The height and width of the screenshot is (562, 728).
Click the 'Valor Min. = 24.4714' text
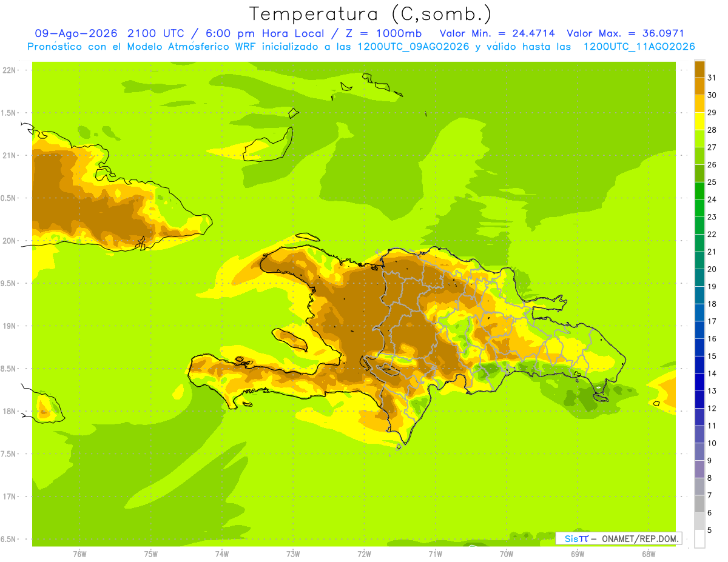pos(497,33)
